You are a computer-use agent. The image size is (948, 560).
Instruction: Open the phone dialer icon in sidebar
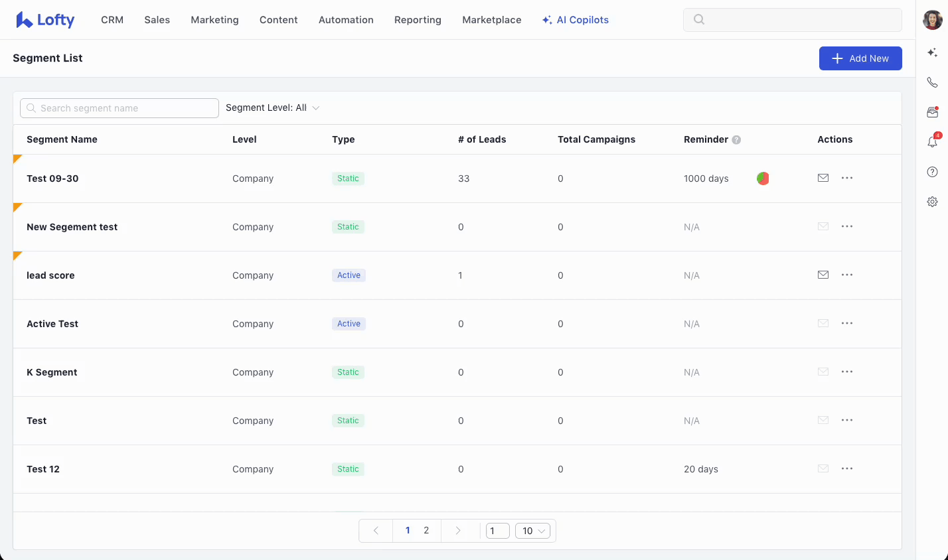tap(932, 82)
